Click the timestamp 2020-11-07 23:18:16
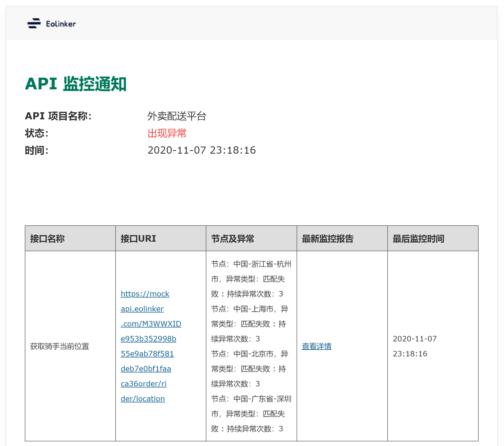The image size is (504, 446). coord(201,150)
